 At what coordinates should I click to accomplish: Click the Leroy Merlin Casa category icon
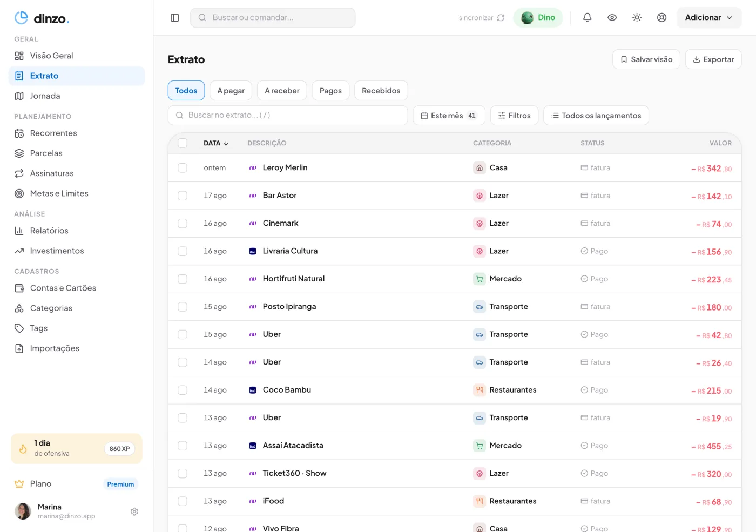pyautogui.click(x=480, y=168)
